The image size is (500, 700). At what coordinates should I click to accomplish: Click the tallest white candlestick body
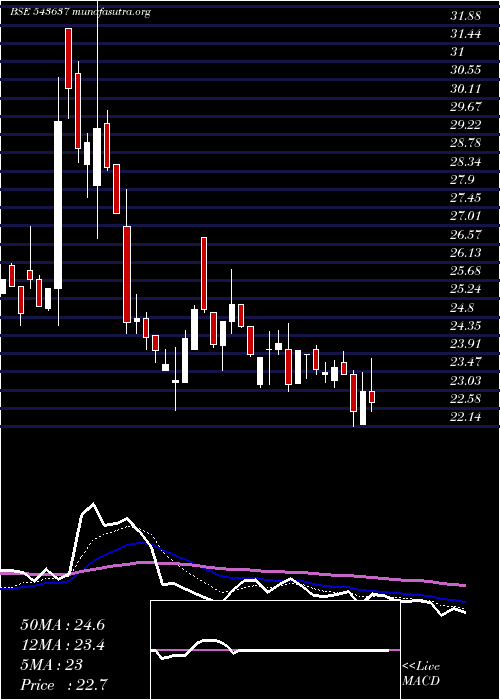[58, 205]
